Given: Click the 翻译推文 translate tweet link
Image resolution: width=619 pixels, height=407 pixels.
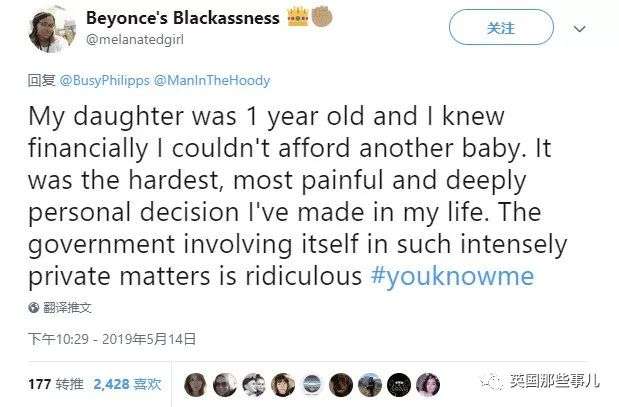Looking at the screenshot, I should tap(67, 307).
